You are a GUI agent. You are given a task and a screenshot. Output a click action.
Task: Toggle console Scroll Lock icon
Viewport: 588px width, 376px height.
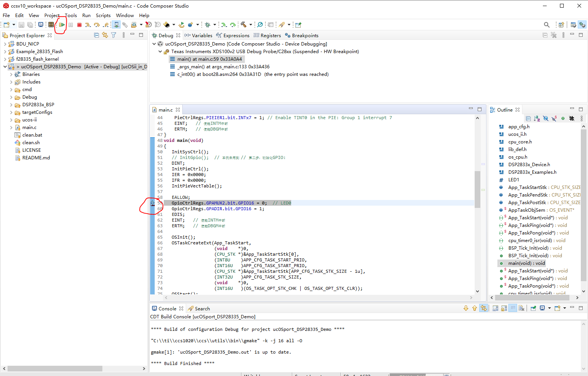(x=504, y=308)
